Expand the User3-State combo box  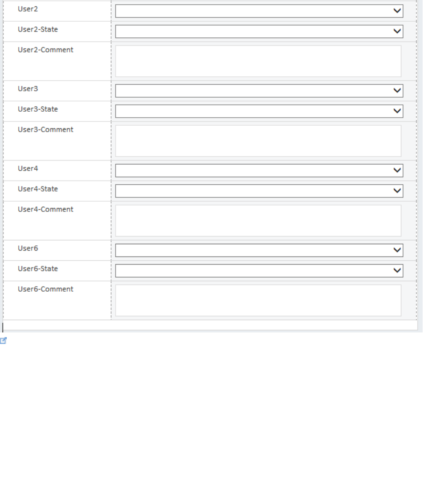(x=259, y=111)
